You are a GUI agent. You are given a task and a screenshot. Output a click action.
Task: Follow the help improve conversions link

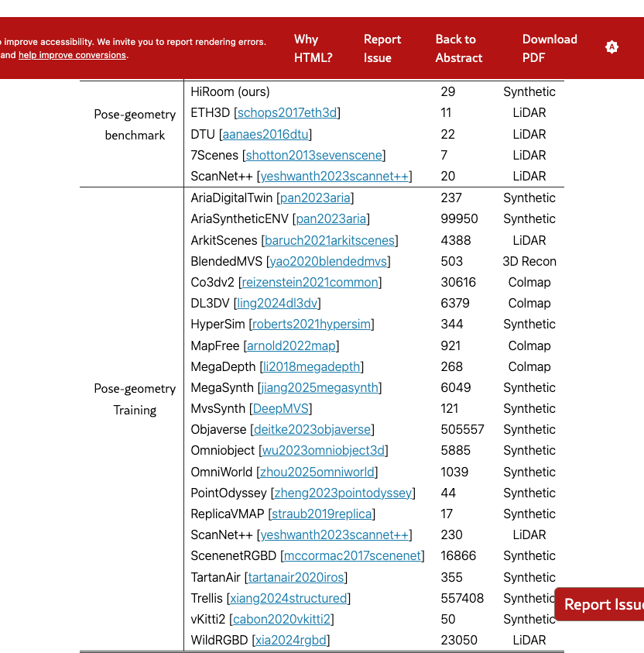click(72, 55)
